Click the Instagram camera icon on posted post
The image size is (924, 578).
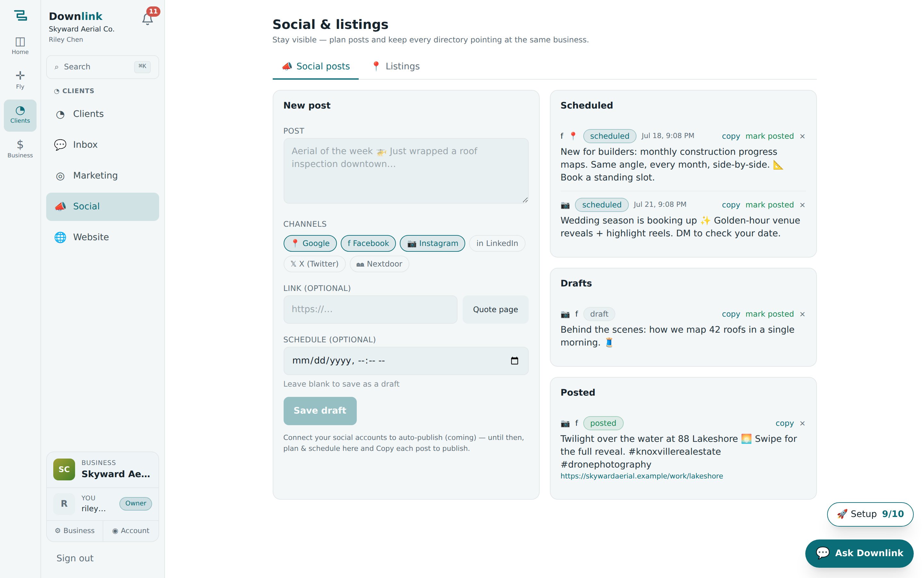coord(565,424)
